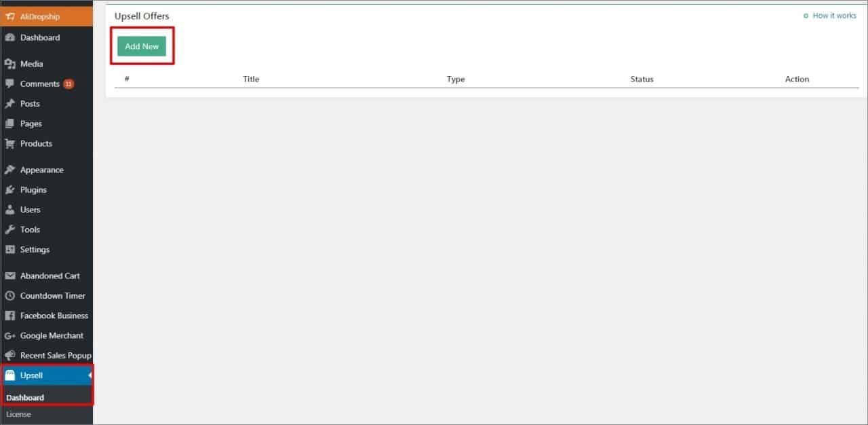This screenshot has width=868, height=425.
Task: Click the # column header
Action: (x=127, y=79)
